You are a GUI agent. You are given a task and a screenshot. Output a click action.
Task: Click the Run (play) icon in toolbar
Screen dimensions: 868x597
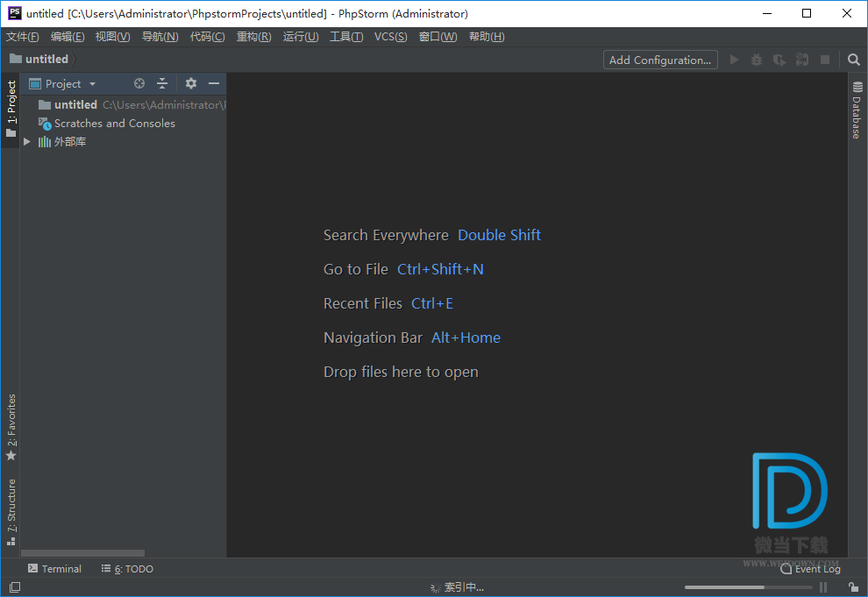coord(734,60)
